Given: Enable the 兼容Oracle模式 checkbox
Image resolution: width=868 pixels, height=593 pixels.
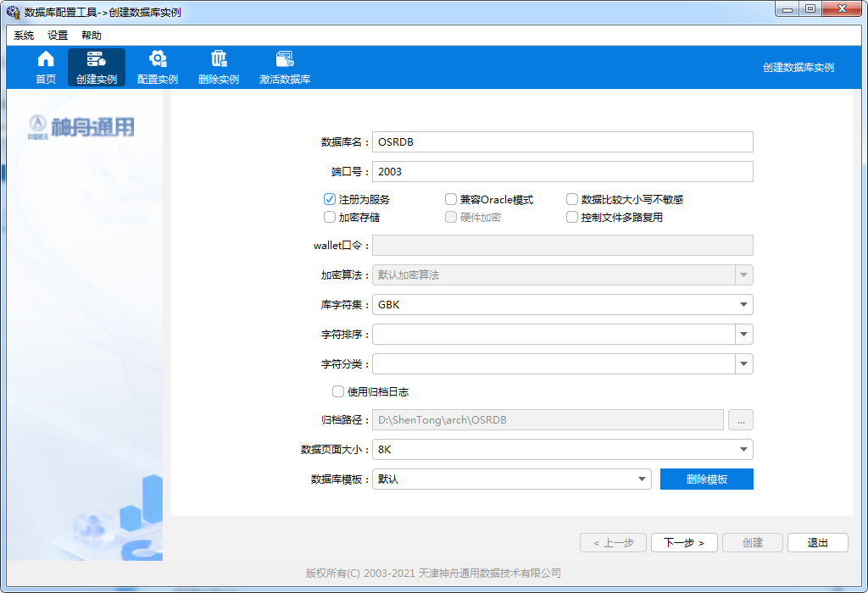Looking at the screenshot, I should [451, 200].
